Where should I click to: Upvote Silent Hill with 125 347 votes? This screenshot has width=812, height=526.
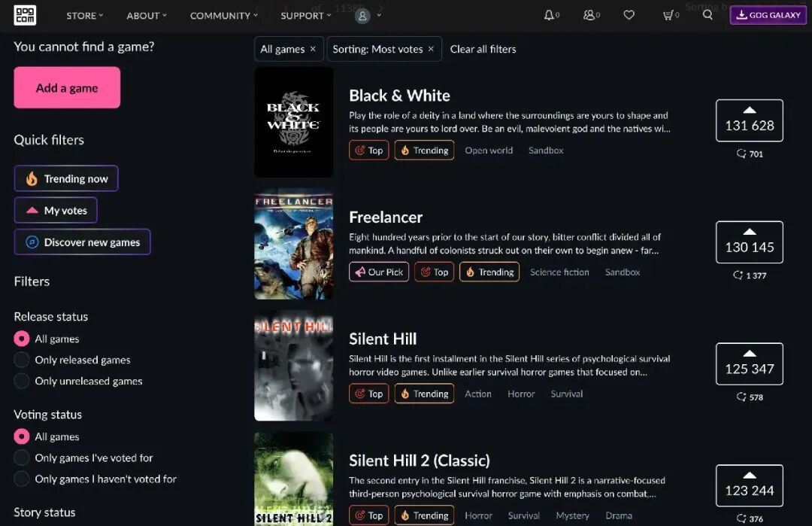pos(750,363)
